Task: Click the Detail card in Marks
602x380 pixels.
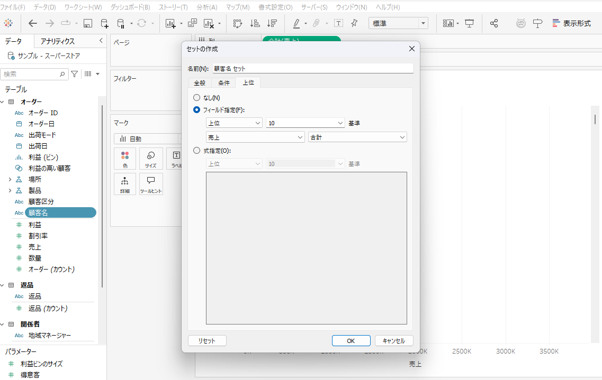Action: pos(125,184)
